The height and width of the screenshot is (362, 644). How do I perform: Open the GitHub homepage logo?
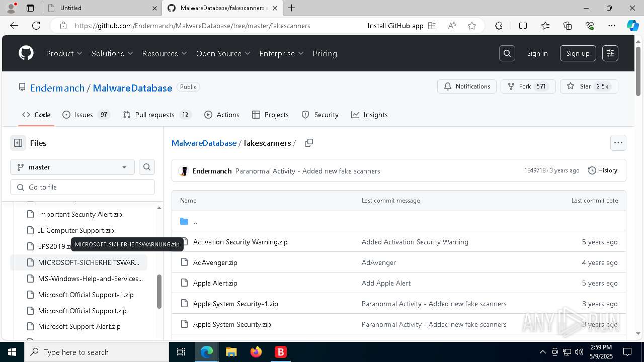[26, 53]
